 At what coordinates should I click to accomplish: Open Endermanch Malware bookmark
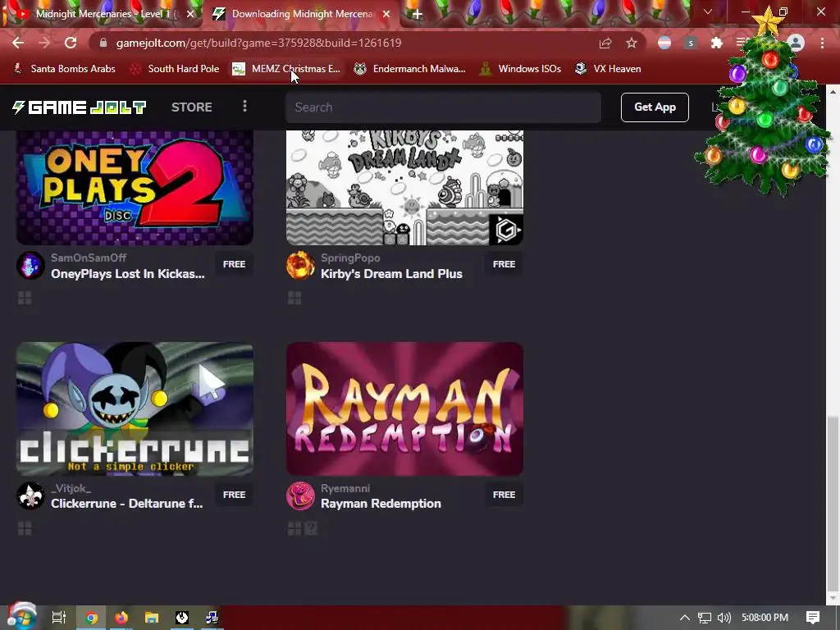click(410, 69)
